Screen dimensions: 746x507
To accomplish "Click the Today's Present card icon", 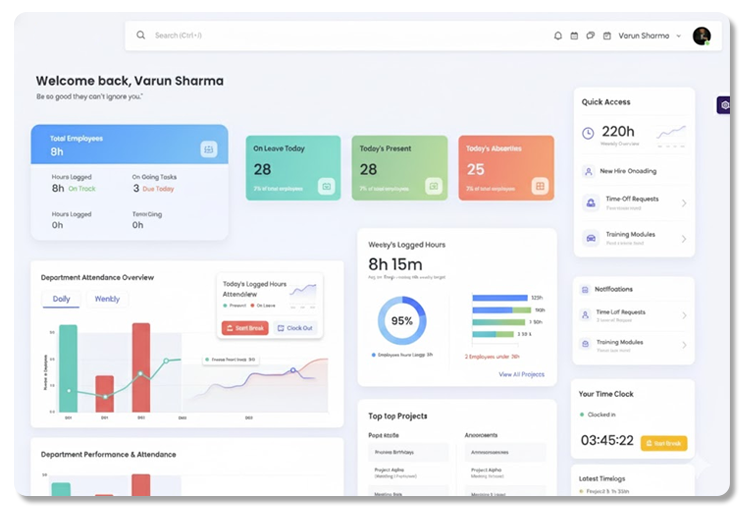I will click(x=433, y=186).
